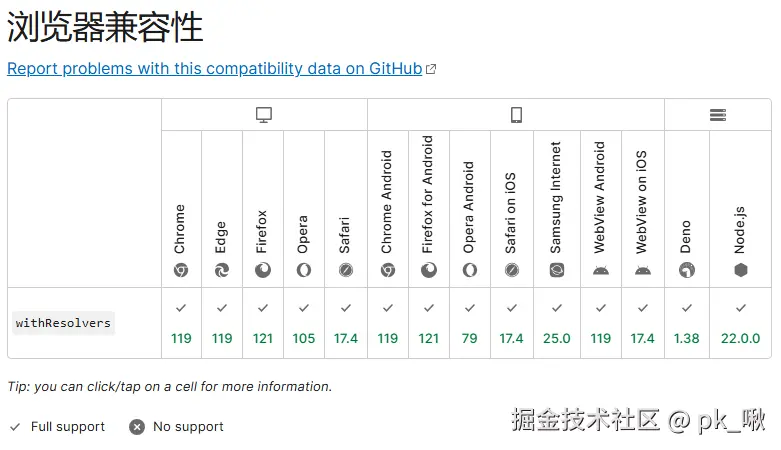Click the Edge browser logo icon
The width and height of the screenshot is (781, 450).
point(222,270)
